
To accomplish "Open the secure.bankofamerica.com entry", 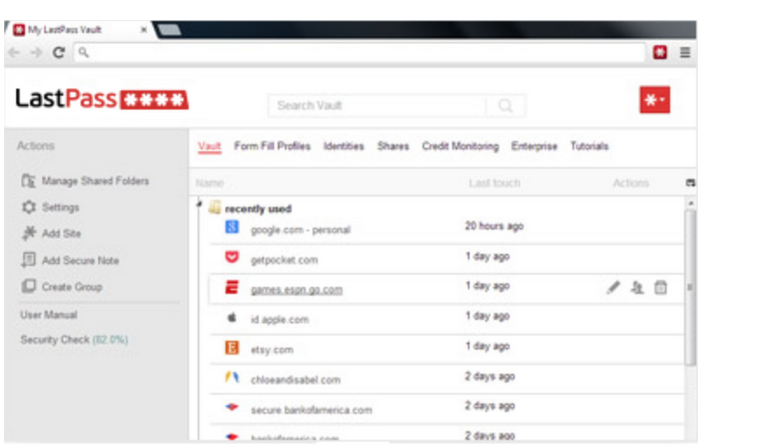I will coord(311,410).
